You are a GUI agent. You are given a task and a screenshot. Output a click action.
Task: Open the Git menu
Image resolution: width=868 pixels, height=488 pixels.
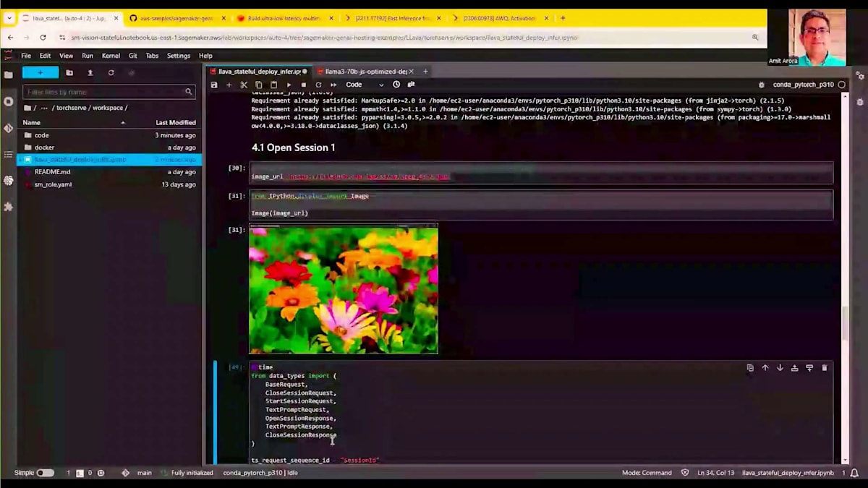pos(133,56)
